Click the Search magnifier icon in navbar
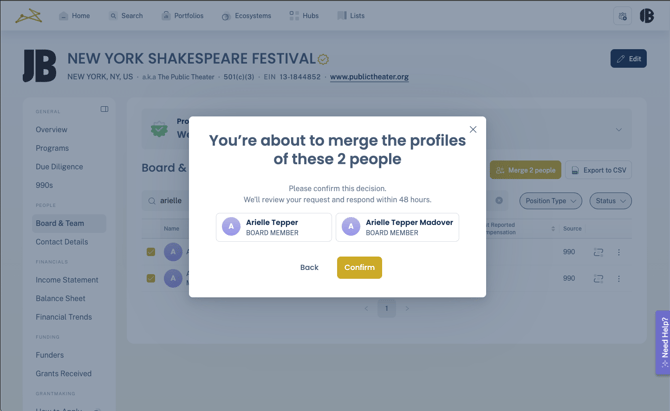This screenshot has width=670, height=411. pos(113,16)
